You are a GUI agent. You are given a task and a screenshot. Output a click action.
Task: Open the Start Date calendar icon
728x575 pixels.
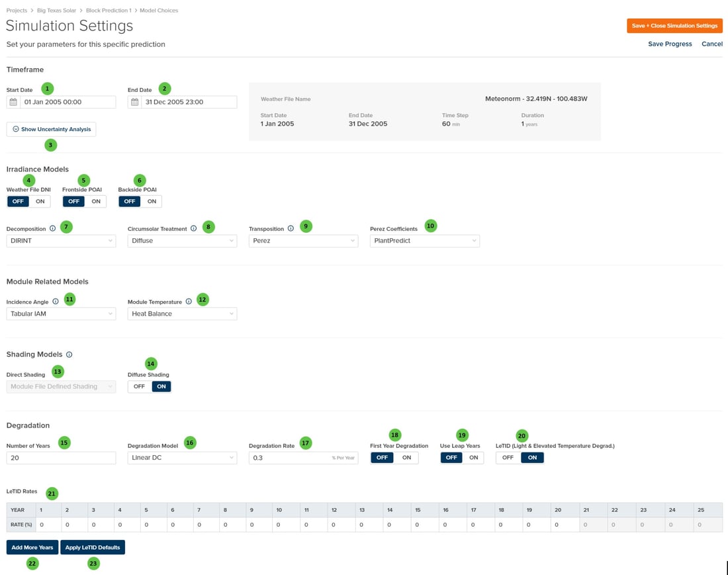(13, 102)
